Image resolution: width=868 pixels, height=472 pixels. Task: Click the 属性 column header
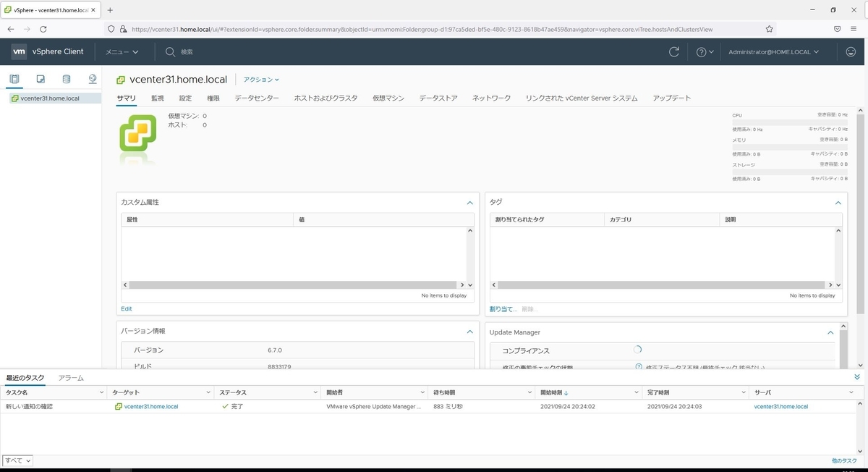(x=132, y=219)
